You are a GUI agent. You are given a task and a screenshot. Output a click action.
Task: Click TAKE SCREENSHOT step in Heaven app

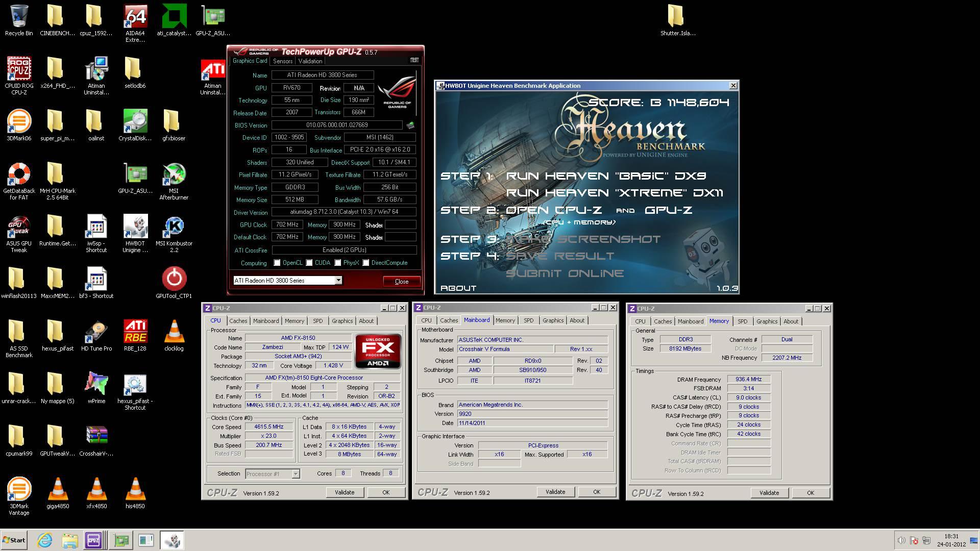(583, 239)
